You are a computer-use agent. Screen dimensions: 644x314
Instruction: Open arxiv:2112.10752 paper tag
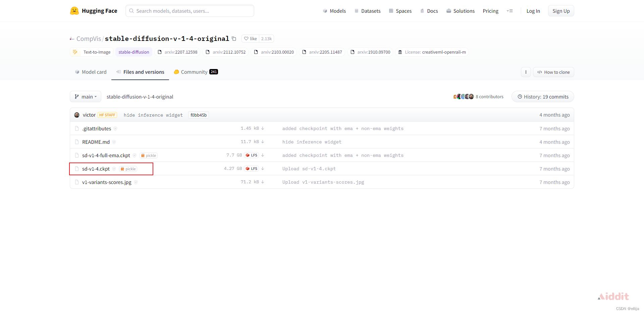tap(226, 52)
